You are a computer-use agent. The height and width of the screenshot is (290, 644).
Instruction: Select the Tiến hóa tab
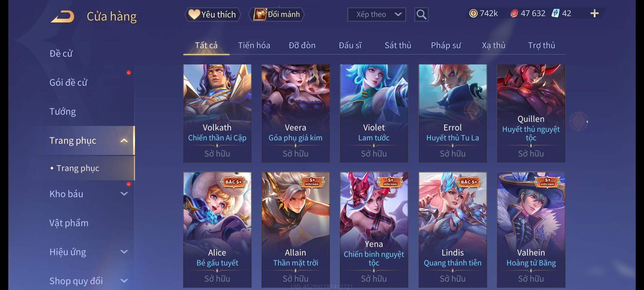pyautogui.click(x=254, y=45)
